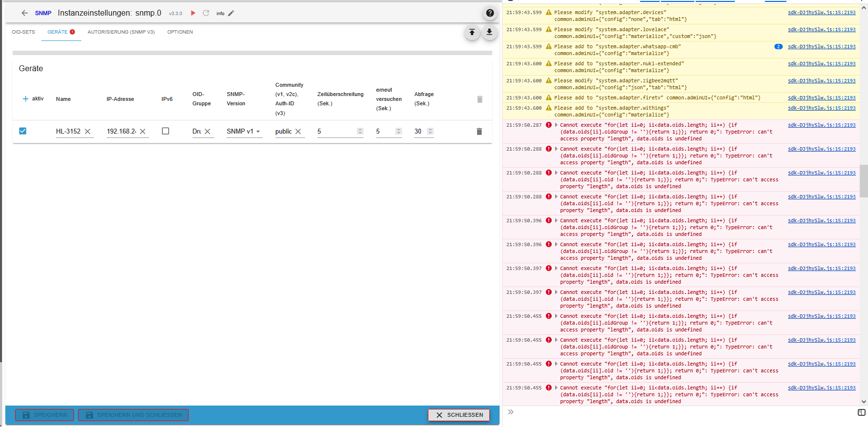Click the blue SNMP adapter logo
The width and height of the screenshot is (868, 427).
43,13
